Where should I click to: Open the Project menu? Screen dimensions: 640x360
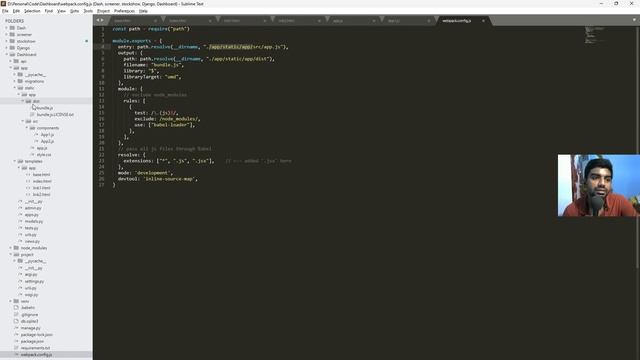tap(103, 11)
